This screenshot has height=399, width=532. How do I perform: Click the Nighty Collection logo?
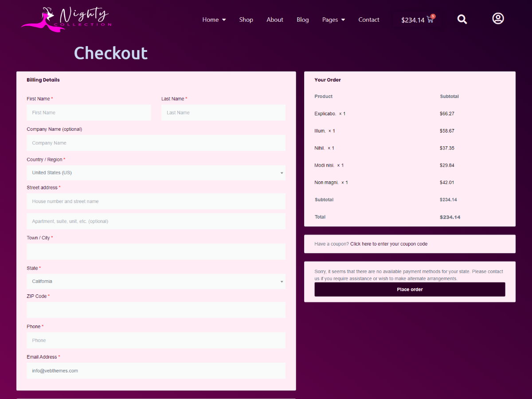(66, 19)
